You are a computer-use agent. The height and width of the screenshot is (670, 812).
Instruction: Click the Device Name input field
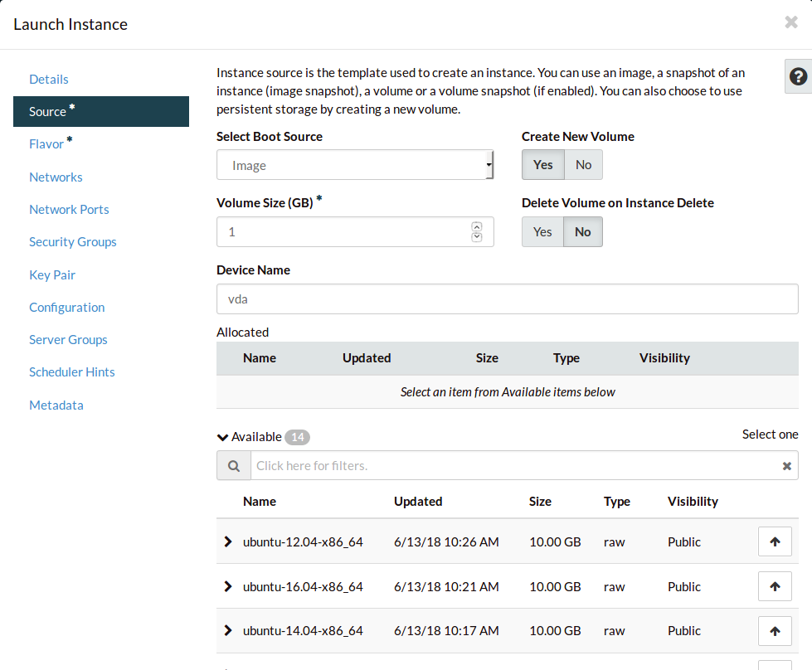[507, 299]
